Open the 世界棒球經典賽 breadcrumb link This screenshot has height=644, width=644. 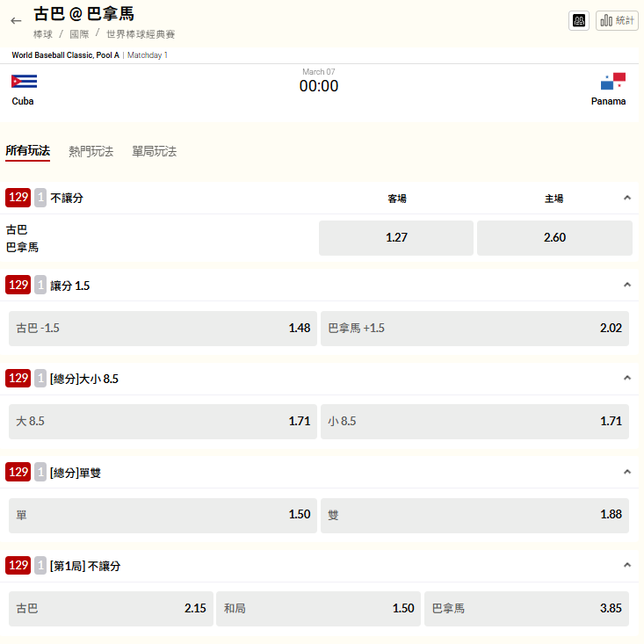click(x=141, y=34)
